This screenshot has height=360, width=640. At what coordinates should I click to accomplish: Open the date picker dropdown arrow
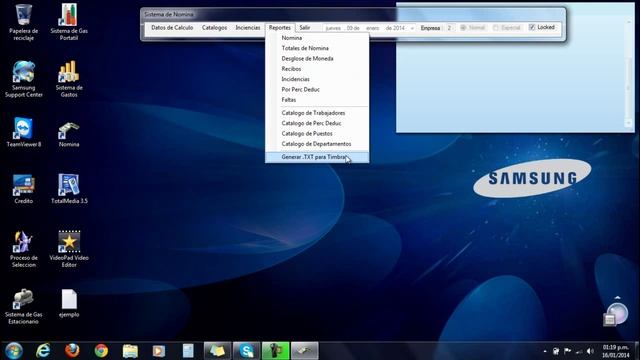pos(412,28)
